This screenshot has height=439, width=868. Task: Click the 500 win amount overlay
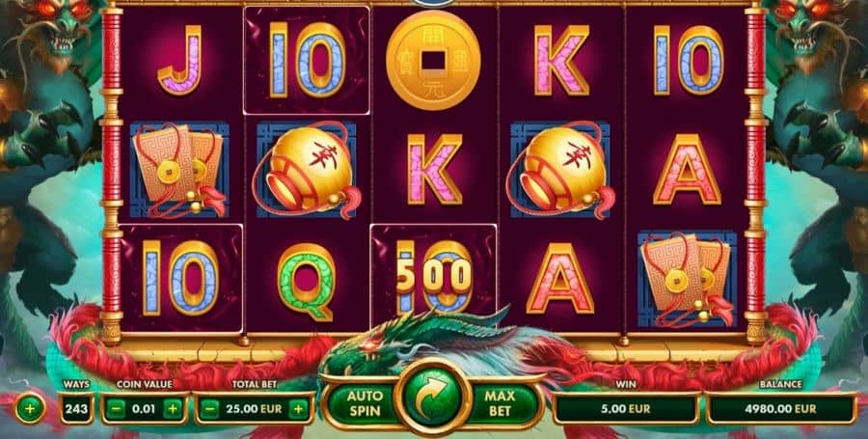point(433,275)
